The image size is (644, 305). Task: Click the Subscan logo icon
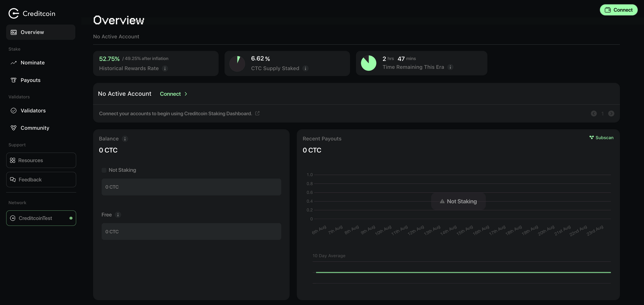tap(592, 138)
